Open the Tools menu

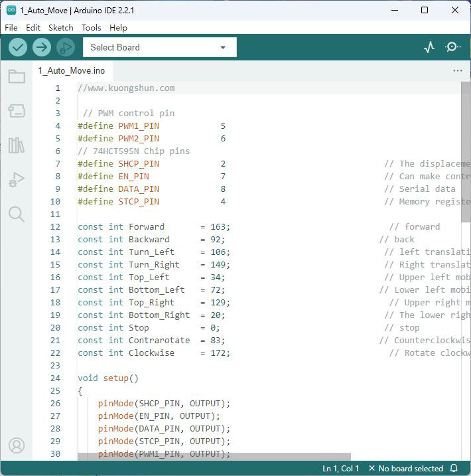coord(91,28)
